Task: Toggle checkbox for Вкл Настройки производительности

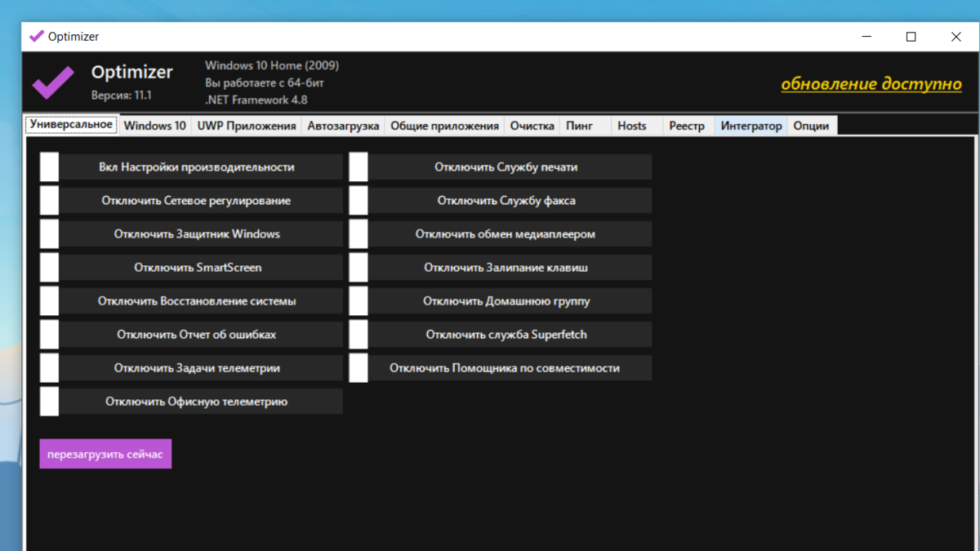Action: point(50,167)
